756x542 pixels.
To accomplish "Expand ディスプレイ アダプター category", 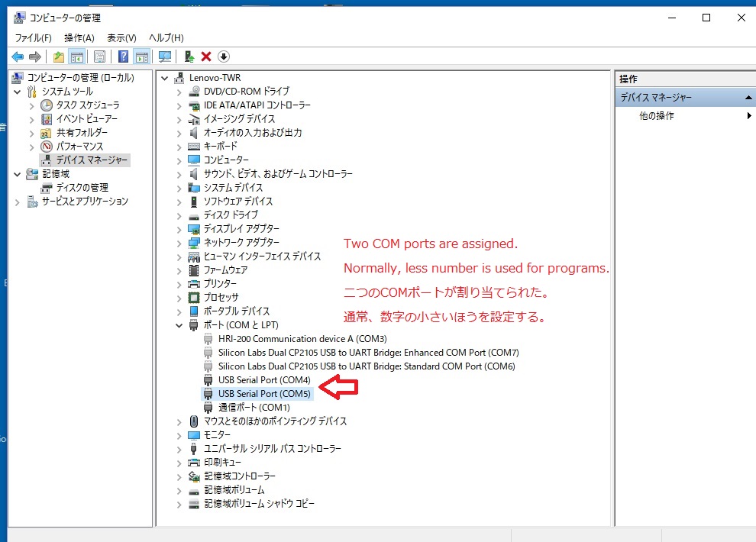I will click(x=179, y=229).
